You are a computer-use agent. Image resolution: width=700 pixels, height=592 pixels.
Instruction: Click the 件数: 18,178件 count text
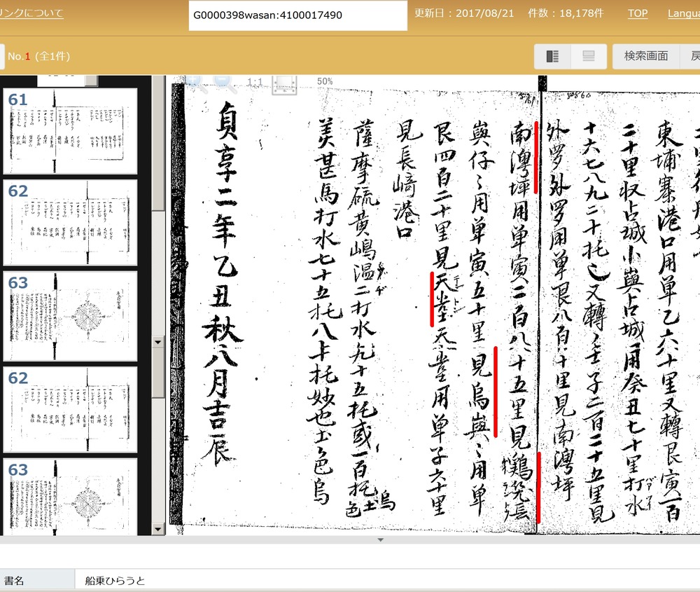(x=566, y=13)
